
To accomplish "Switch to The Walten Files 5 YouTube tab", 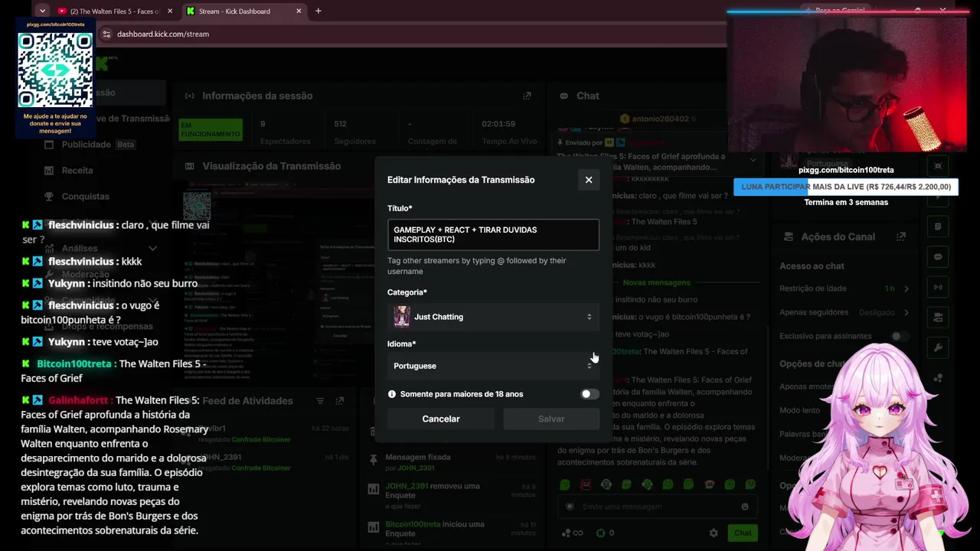I will pos(116,11).
